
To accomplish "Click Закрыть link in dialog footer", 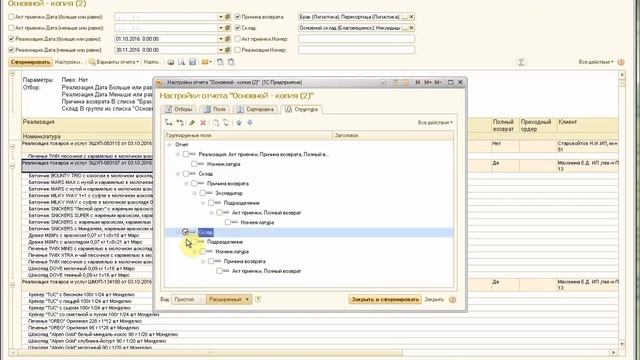I will (x=434, y=299).
